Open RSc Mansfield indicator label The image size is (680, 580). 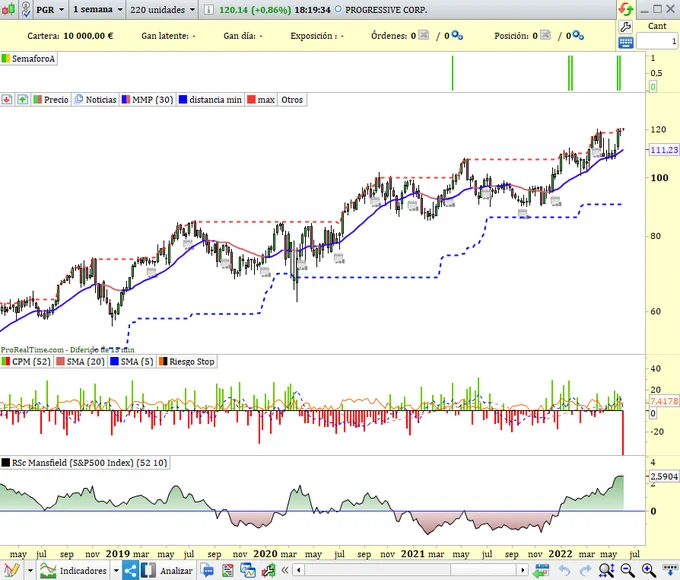click(x=85, y=463)
